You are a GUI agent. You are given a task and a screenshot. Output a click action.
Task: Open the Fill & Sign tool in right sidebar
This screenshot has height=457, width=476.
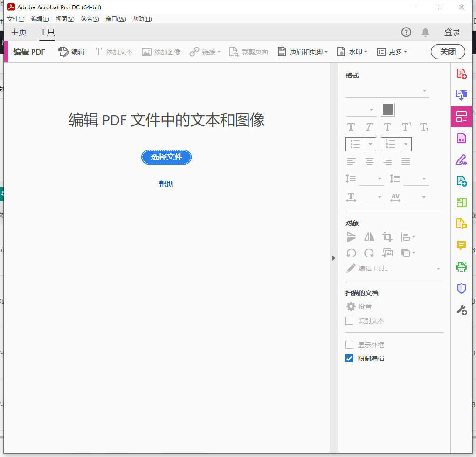pyautogui.click(x=461, y=159)
